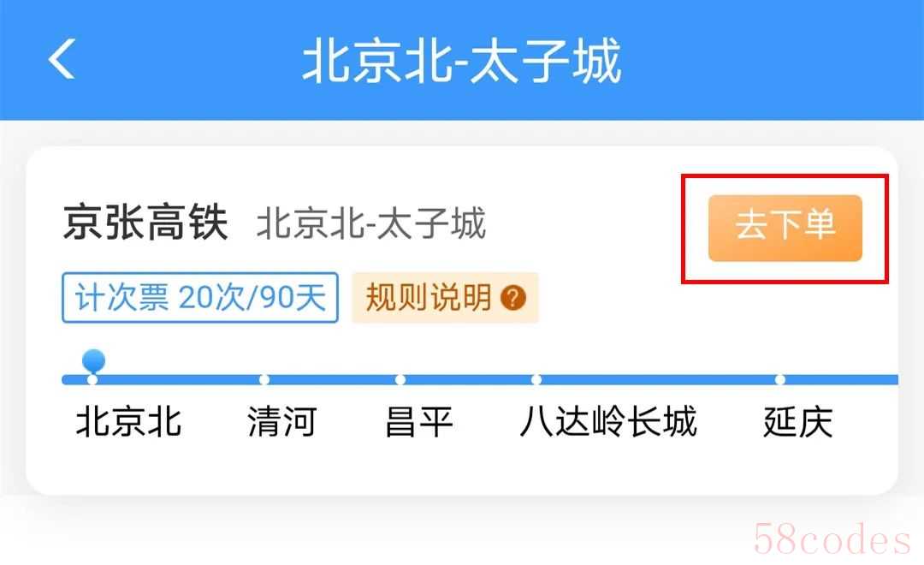The image size is (924, 565).
Task: Select the 延庆 station label
Action: (x=798, y=422)
